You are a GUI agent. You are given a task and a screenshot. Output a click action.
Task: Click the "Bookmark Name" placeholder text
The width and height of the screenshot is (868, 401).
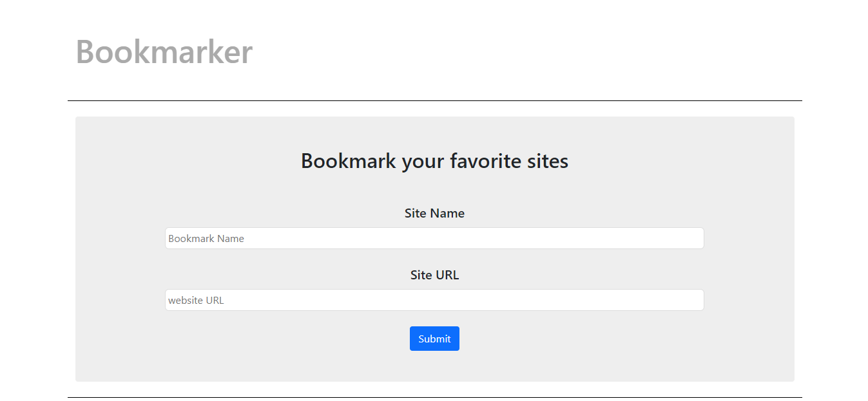(206, 238)
